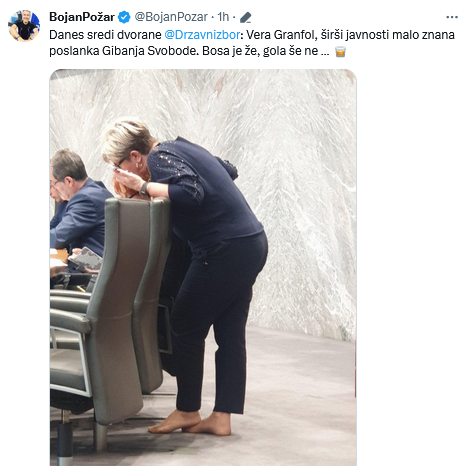
Task: Open the tweet via the 1h timestamp
Action: click(x=223, y=17)
